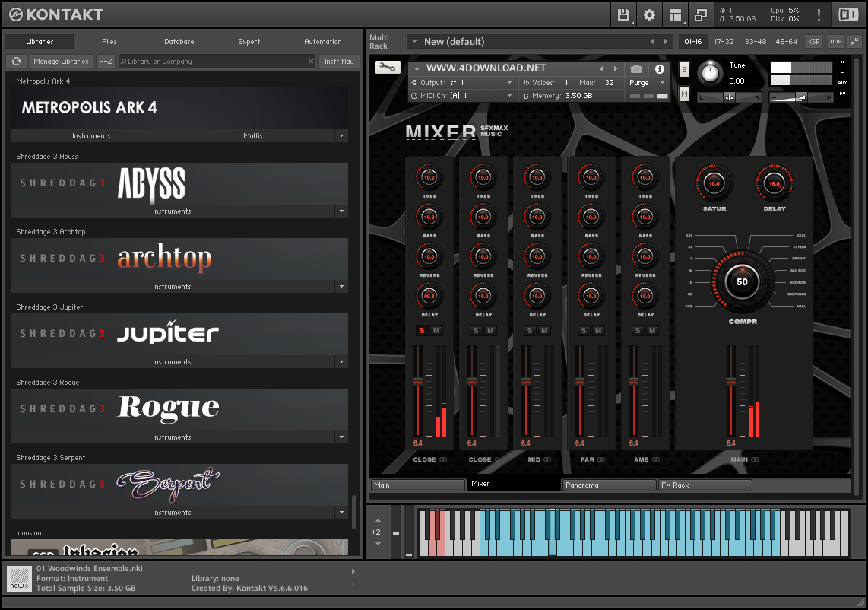Open the KSP multi script editor
The image size is (868, 610).
click(814, 42)
